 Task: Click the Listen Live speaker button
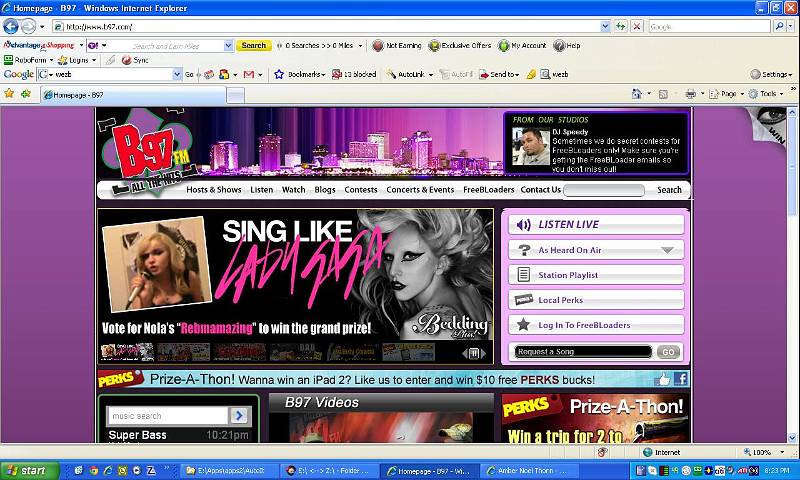tap(596, 224)
